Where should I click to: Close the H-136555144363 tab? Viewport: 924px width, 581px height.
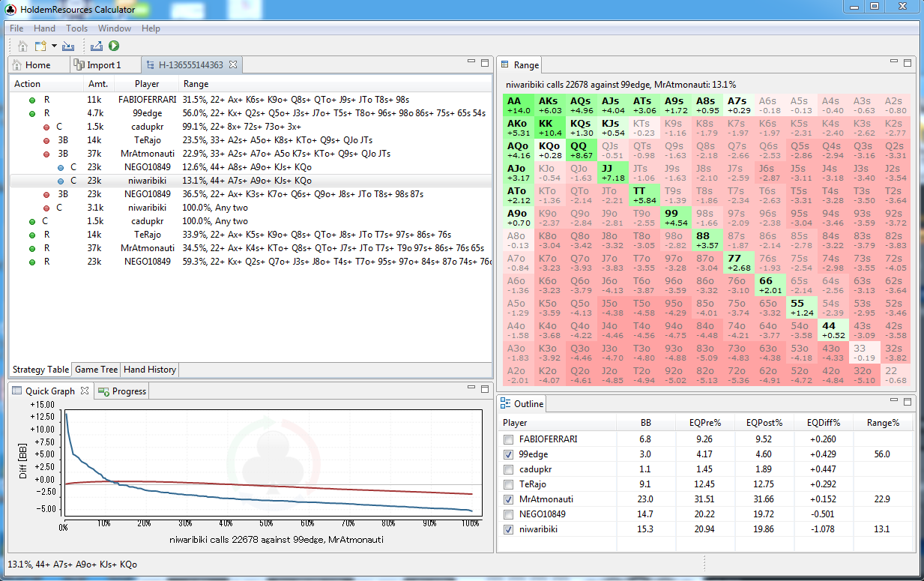click(x=233, y=65)
